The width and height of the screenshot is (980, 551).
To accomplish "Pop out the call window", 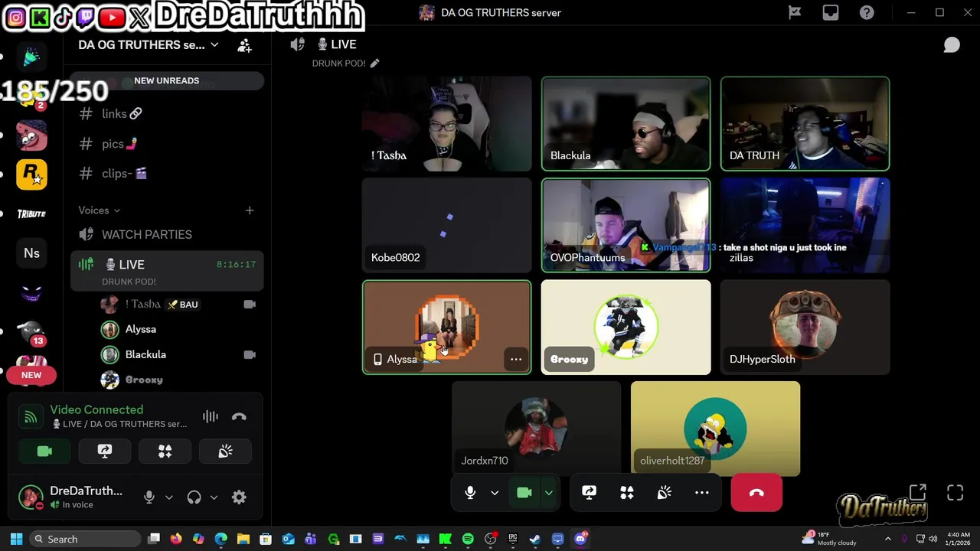I will pos(918,493).
